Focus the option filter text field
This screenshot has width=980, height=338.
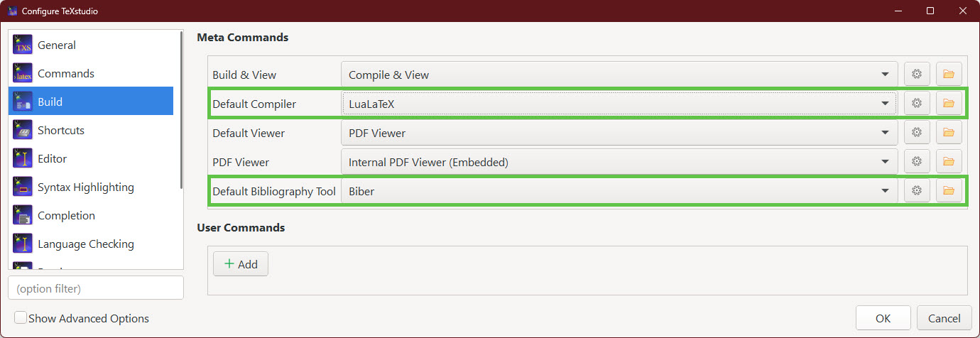pos(95,288)
